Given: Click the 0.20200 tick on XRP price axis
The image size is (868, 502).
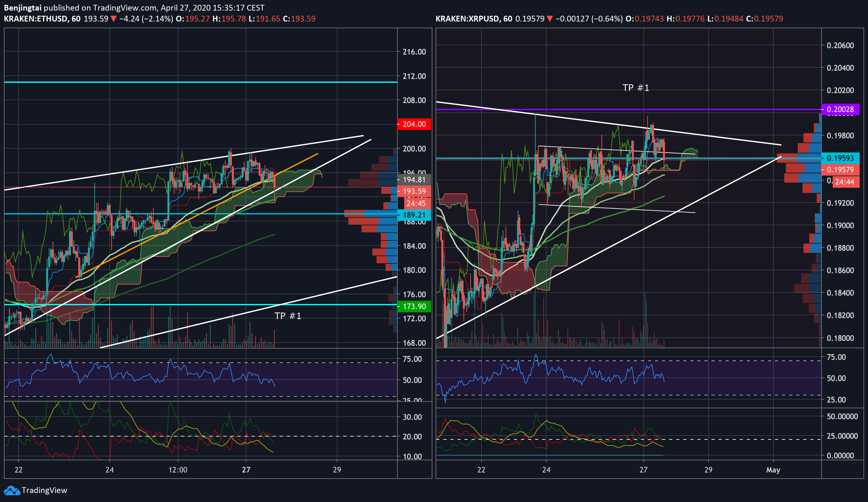Looking at the screenshot, I should [x=840, y=90].
